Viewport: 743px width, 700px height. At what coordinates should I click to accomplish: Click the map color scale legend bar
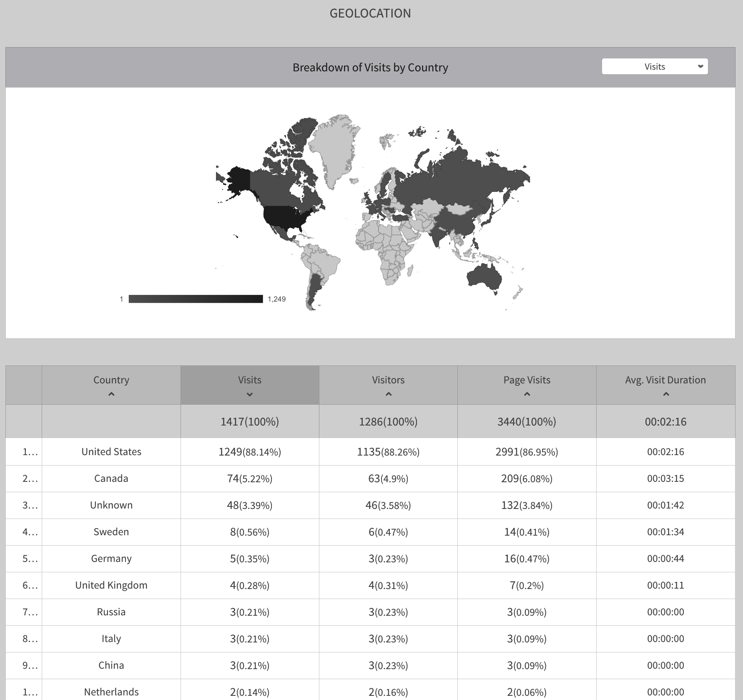click(x=196, y=299)
